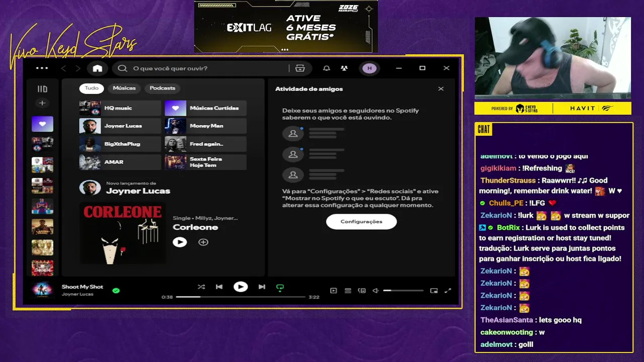Click the Corleone single title
This screenshot has width=644, height=362.
(195, 227)
